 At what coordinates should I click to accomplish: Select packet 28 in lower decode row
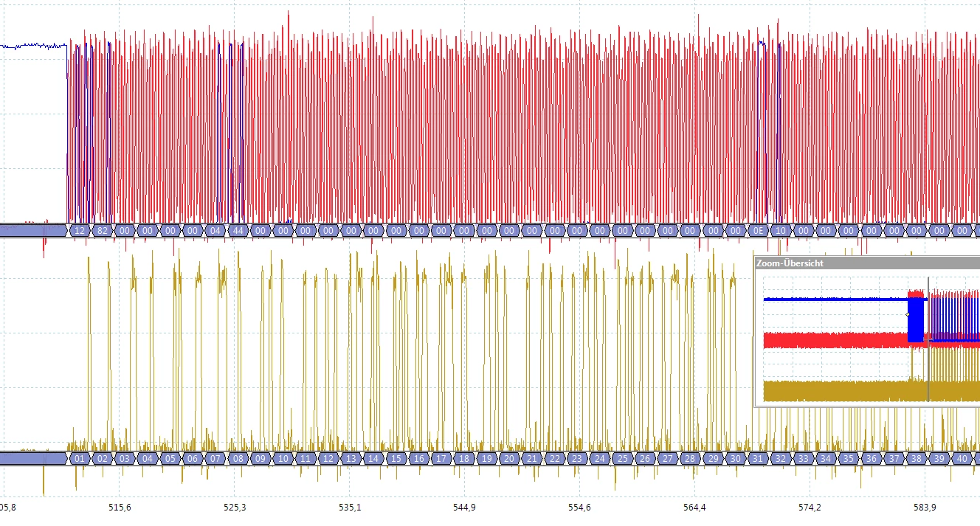690,458
